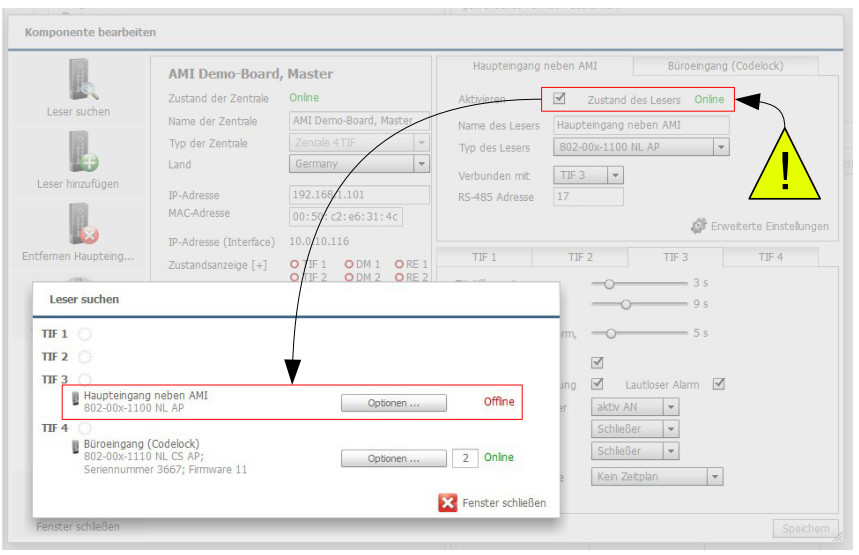The image size is (859, 555).
Task: Click red X icon beside Fenster schließen
Action: click(x=448, y=503)
